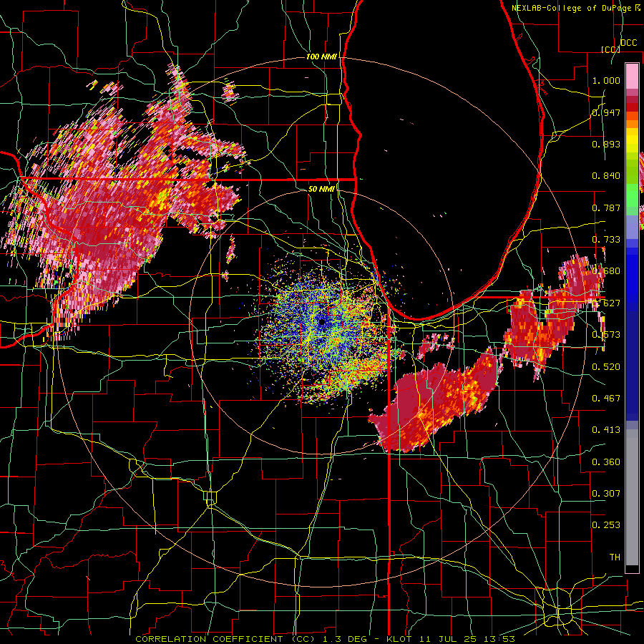The width and height of the screenshot is (644, 644).
Task: Pick the gray lower segment of the color bar
Action: click(x=632, y=497)
